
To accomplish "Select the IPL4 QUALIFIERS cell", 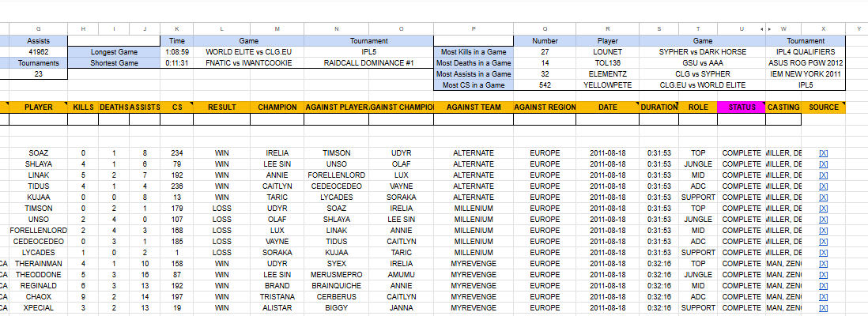I will pyautogui.click(x=806, y=52).
